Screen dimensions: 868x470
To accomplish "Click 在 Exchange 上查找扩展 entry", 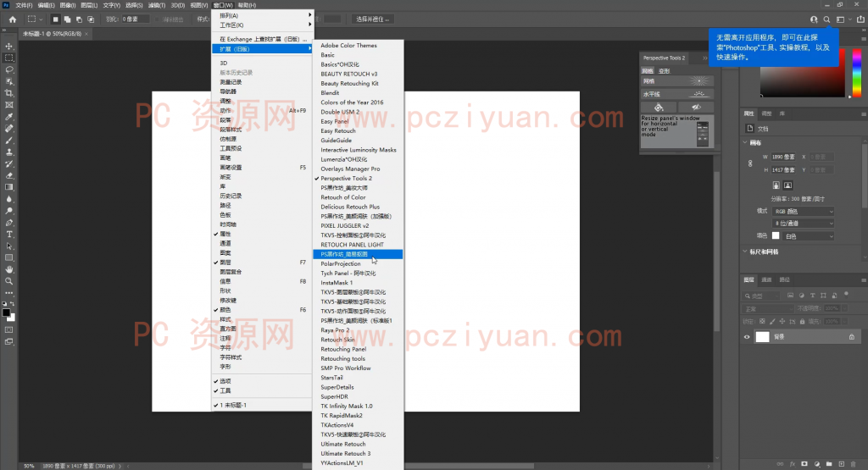I will click(261, 39).
